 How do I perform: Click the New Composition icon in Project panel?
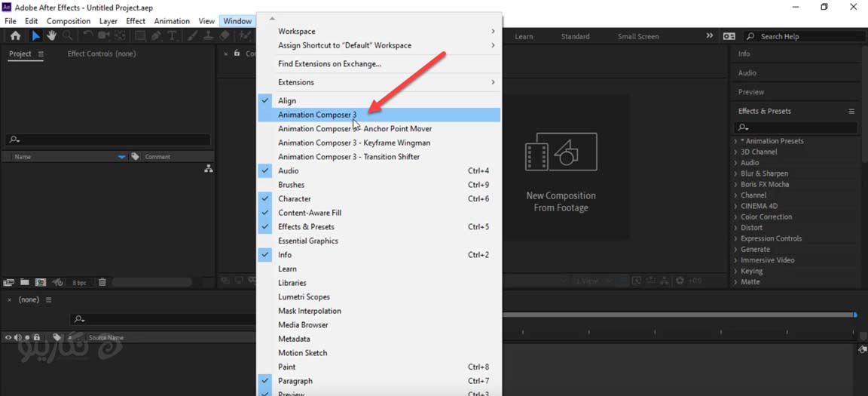tap(41, 282)
